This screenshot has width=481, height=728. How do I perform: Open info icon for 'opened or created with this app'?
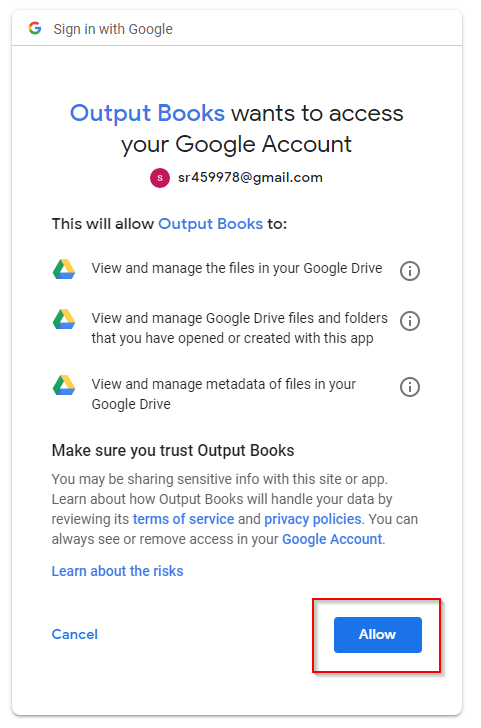coord(410,321)
